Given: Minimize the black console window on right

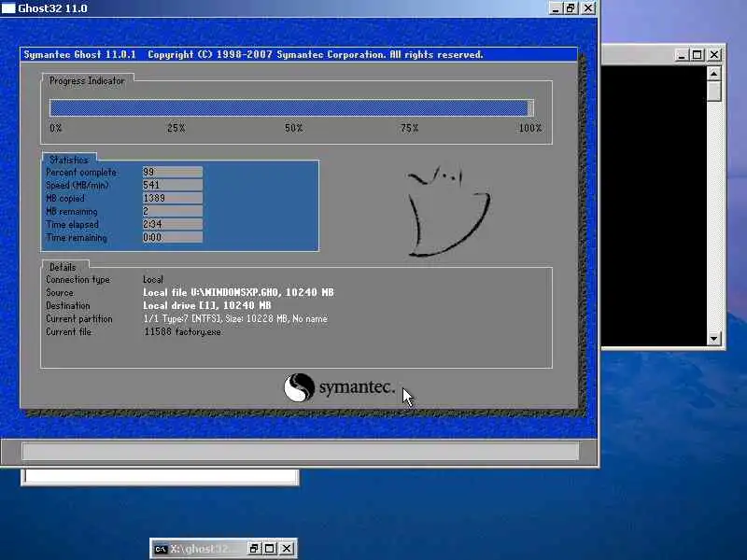Looking at the screenshot, I should (682, 55).
